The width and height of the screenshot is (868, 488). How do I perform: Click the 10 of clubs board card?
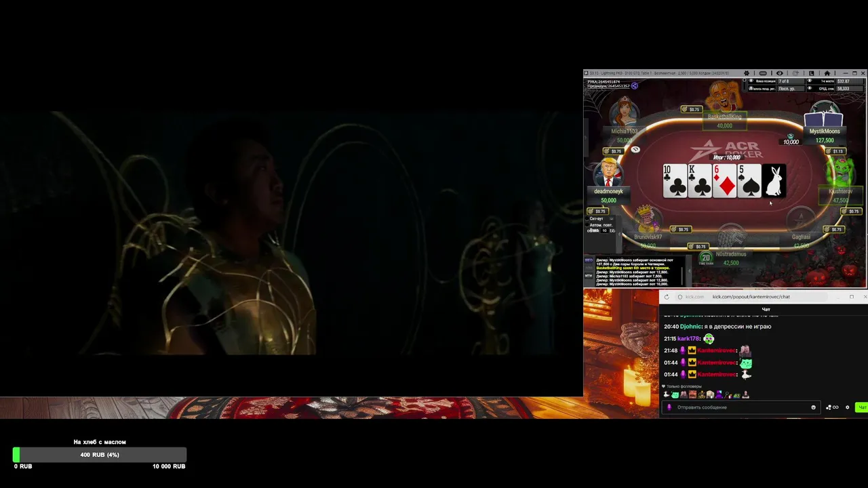pyautogui.click(x=675, y=181)
